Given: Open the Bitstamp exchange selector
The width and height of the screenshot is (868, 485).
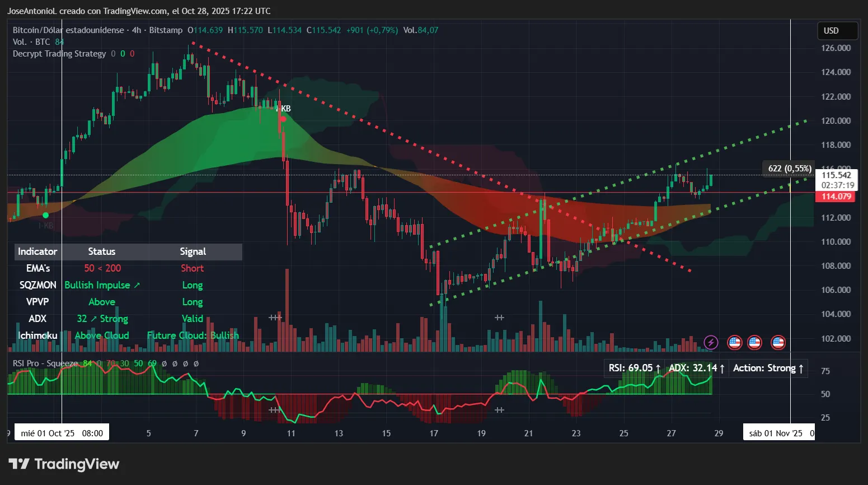Looking at the screenshot, I should [x=166, y=30].
